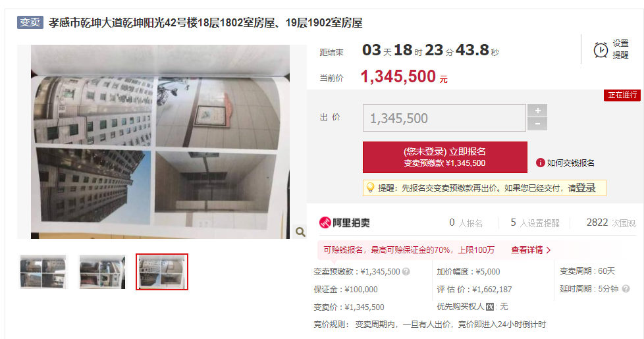Select the third highlighted thumbnail
This screenshot has height=339, width=644.
(x=162, y=272)
